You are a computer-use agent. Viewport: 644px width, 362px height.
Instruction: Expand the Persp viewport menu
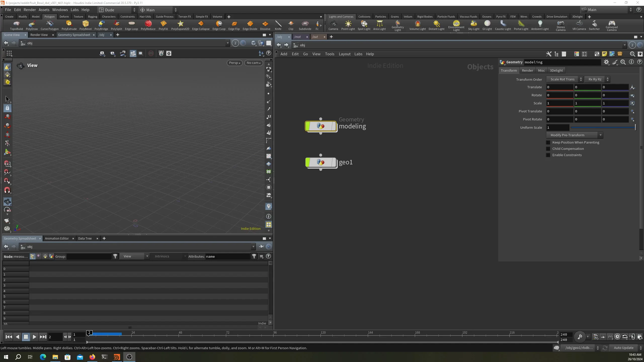[234, 63]
